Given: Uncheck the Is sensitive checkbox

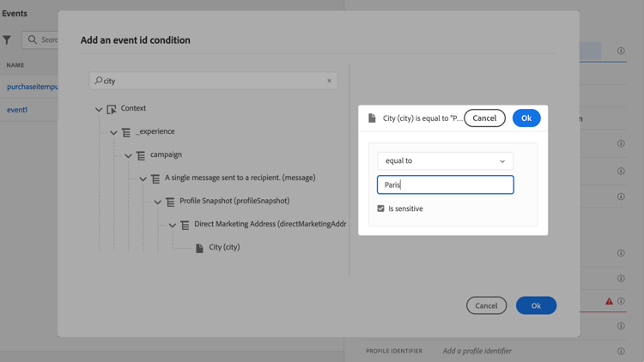Looking at the screenshot, I should 381,208.
